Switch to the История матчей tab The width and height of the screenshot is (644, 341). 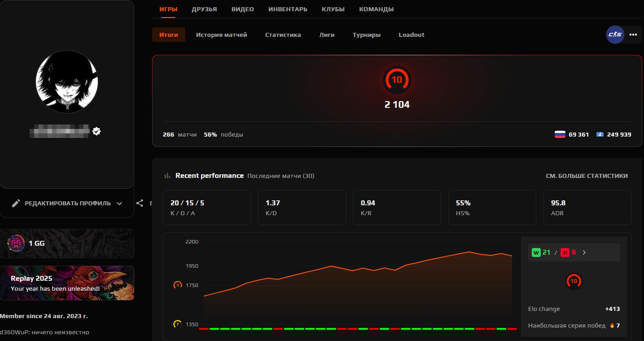[x=221, y=35]
